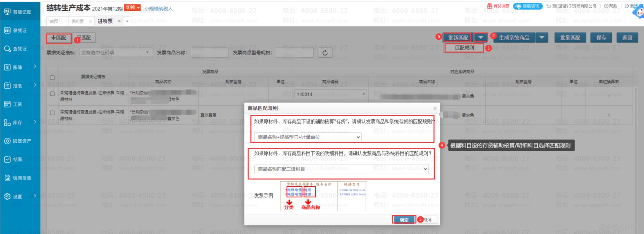Viewport: 644px width, 234px height.
Task: Expand the 商品名称+规格型号+计量单位 dropdown
Action: pos(308,137)
